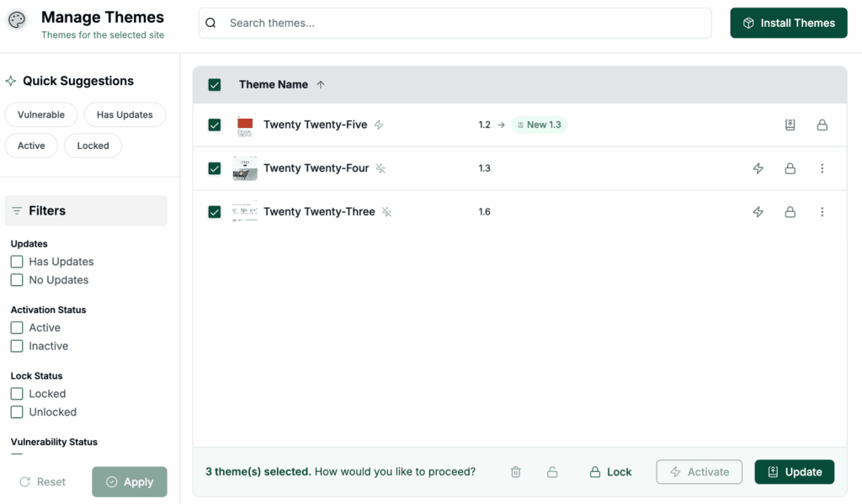Click the Quick Suggestions sparkle icon

[10, 82]
